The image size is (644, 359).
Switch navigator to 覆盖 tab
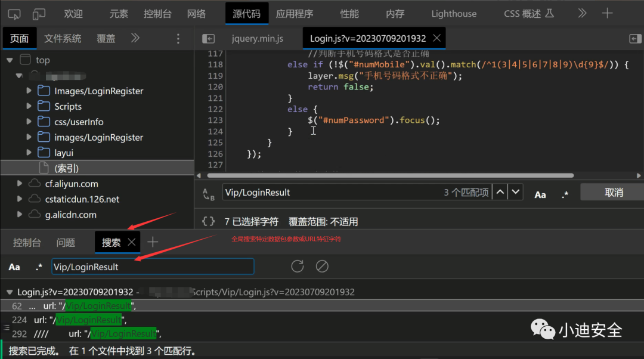pos(106,39)
